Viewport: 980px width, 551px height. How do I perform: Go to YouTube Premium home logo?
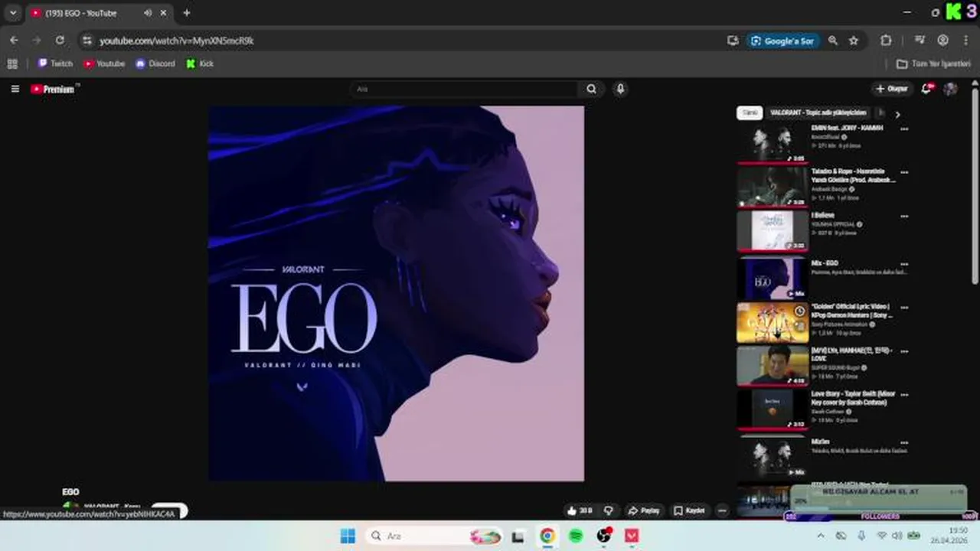click(x=54, y=89)
